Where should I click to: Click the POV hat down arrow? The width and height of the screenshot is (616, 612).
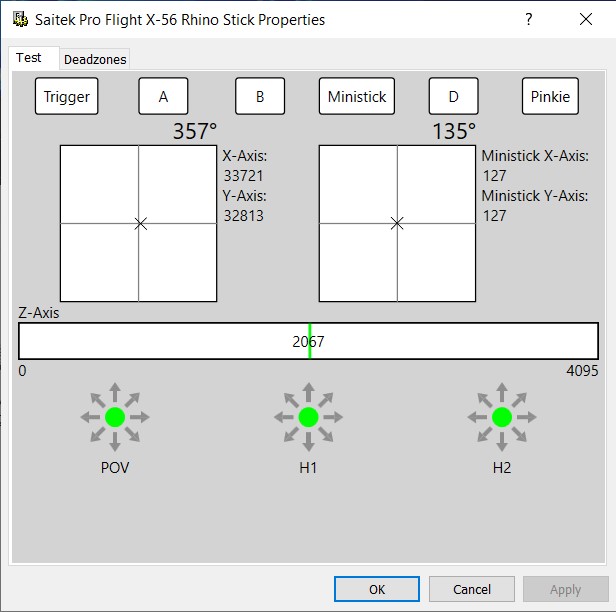click(115, 442)
